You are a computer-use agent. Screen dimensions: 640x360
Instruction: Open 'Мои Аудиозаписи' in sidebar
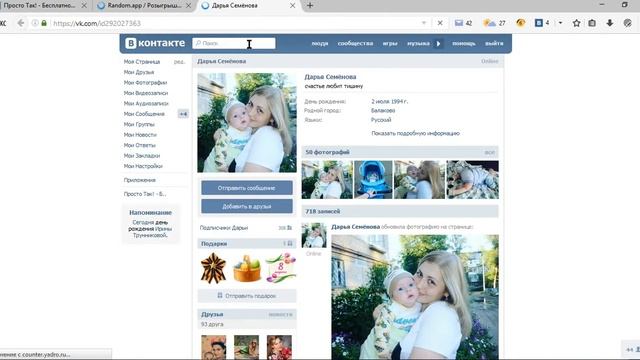tap(146, 103)
